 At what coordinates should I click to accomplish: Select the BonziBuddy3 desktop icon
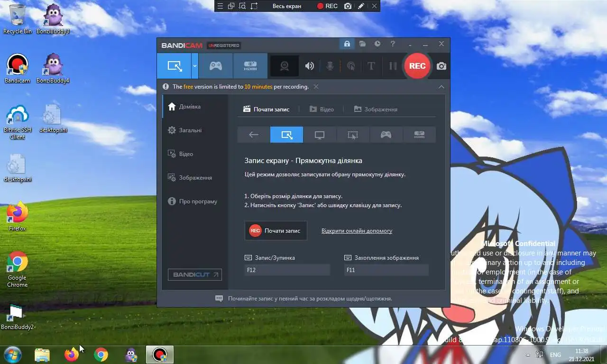pyautogui.click(x=53, y=19)
